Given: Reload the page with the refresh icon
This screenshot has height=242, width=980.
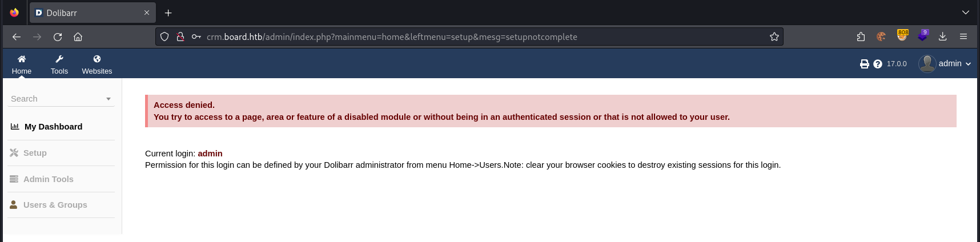Looking at the screenshot, I should tap(58, 37).
